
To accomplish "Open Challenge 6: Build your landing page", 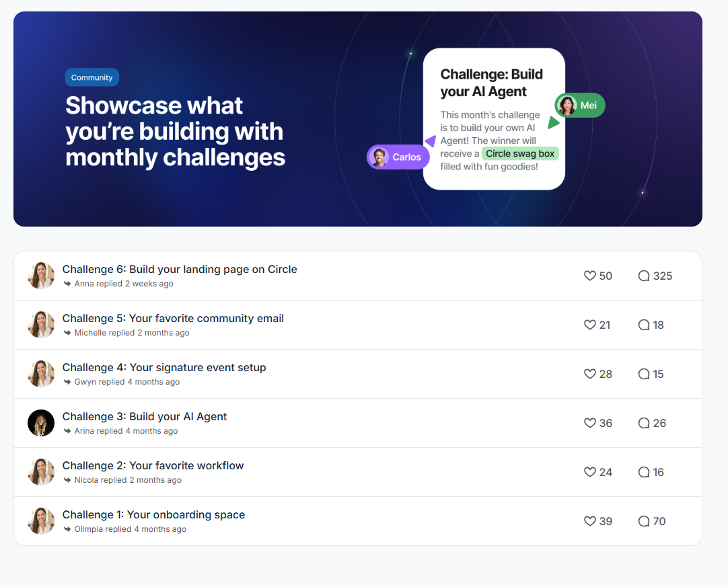I will (x=180, y=270).
